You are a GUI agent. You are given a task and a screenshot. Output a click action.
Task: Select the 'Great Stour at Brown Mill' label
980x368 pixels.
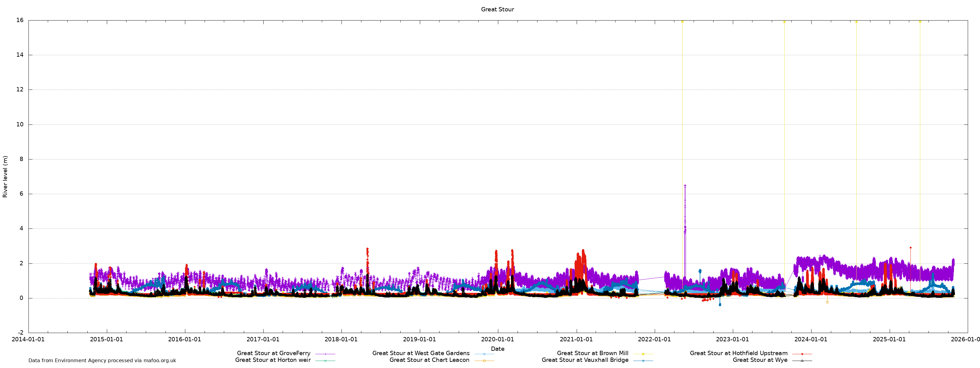coord(592,353)
